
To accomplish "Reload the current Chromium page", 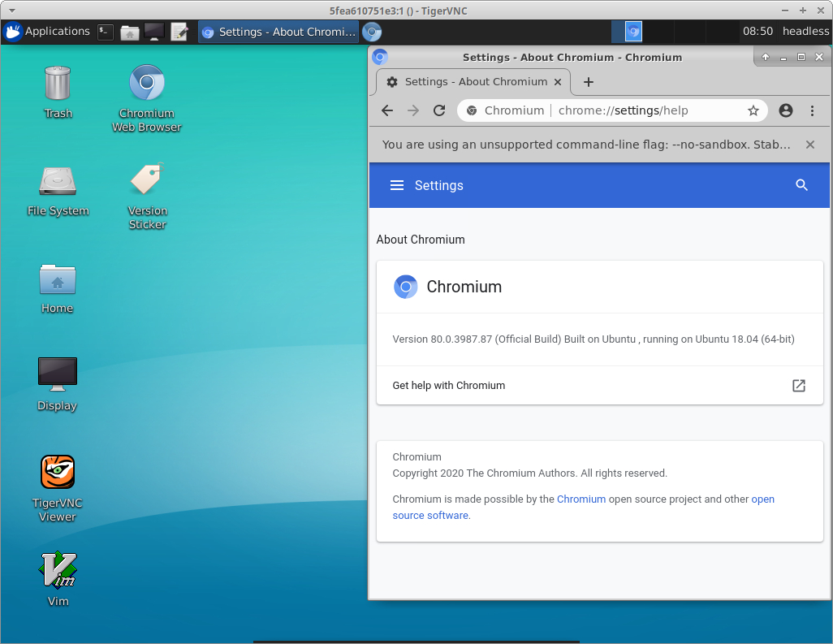I will click(x=438, y=110).
